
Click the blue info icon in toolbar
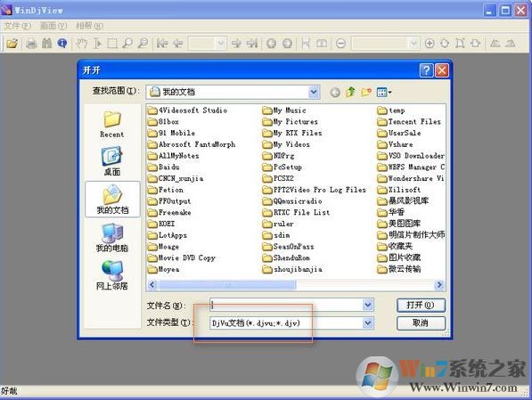pos(62,43)
